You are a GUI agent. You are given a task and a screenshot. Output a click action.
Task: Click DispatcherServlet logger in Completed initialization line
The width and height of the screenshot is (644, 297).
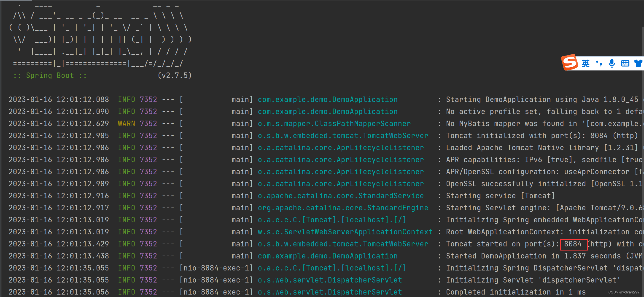(x=330, y=292)
